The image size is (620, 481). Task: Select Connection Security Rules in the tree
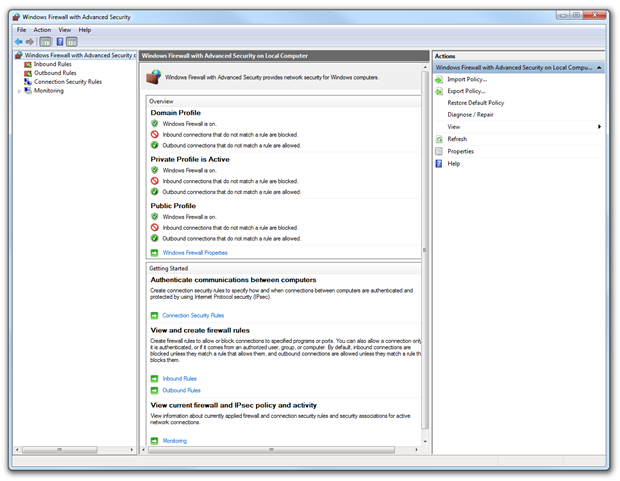(68, 82)
